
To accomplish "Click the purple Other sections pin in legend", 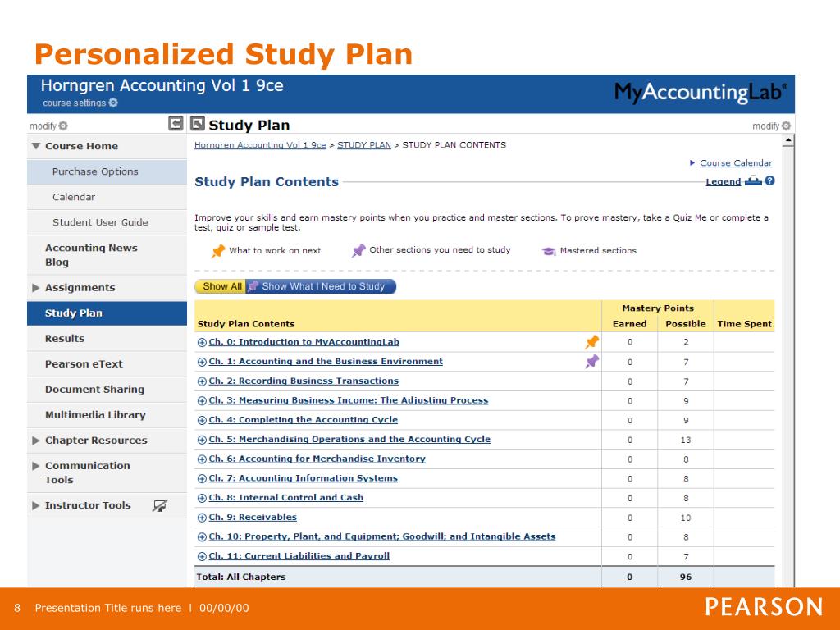I will click(358, 250).
